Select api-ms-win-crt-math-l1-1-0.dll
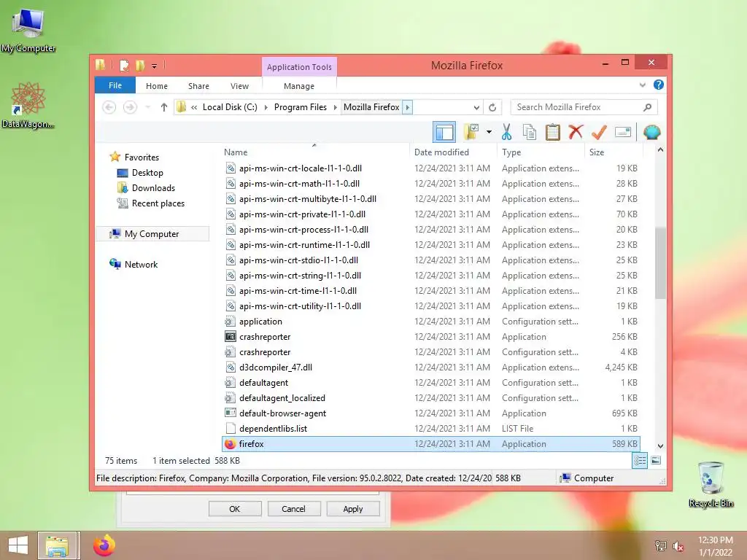 point(430,183)
